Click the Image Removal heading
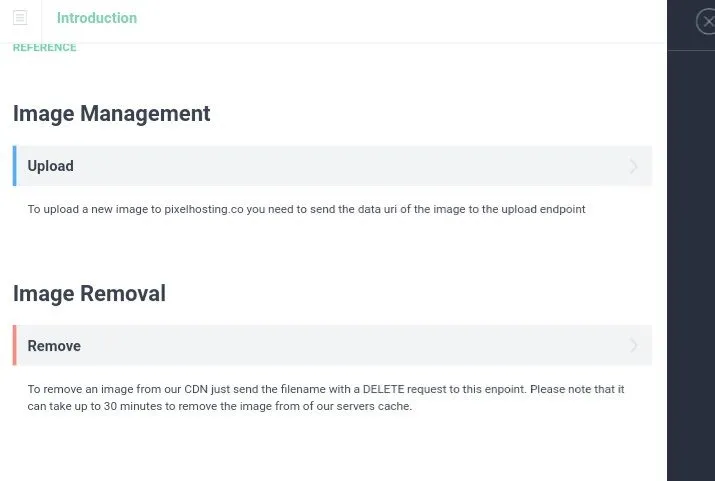 click(89, 293)
